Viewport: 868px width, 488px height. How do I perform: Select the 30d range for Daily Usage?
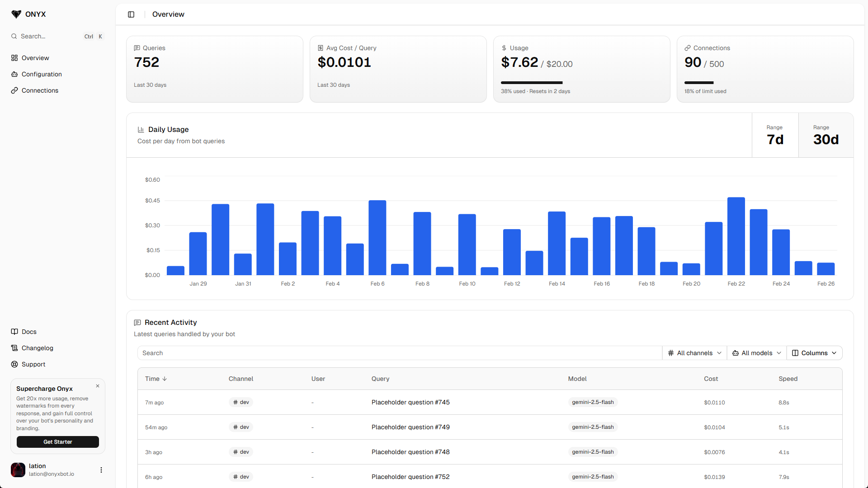pos(826,135)
